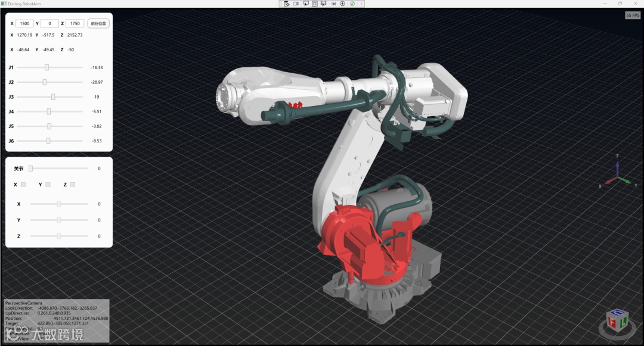Click the Z target input showing 1750
This screenshot has height=346, width=644.
click(75, 23)
